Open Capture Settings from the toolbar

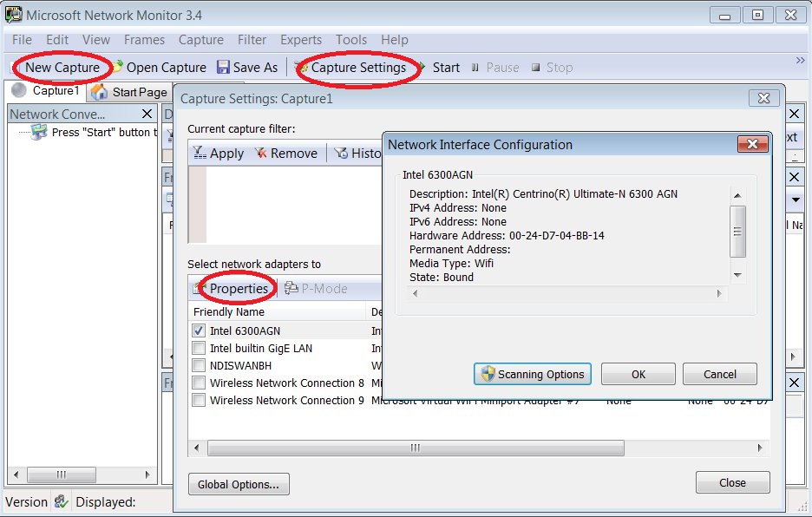(358, 68)
